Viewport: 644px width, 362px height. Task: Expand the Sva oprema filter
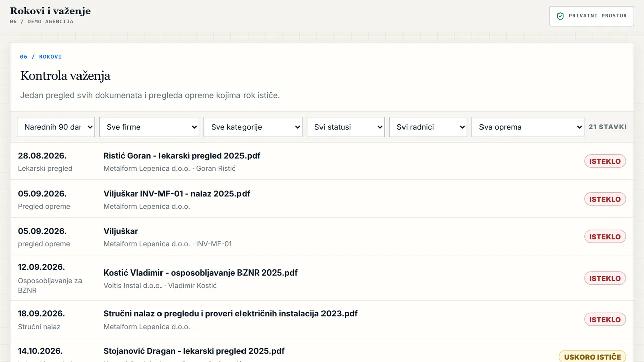point(528,127)
